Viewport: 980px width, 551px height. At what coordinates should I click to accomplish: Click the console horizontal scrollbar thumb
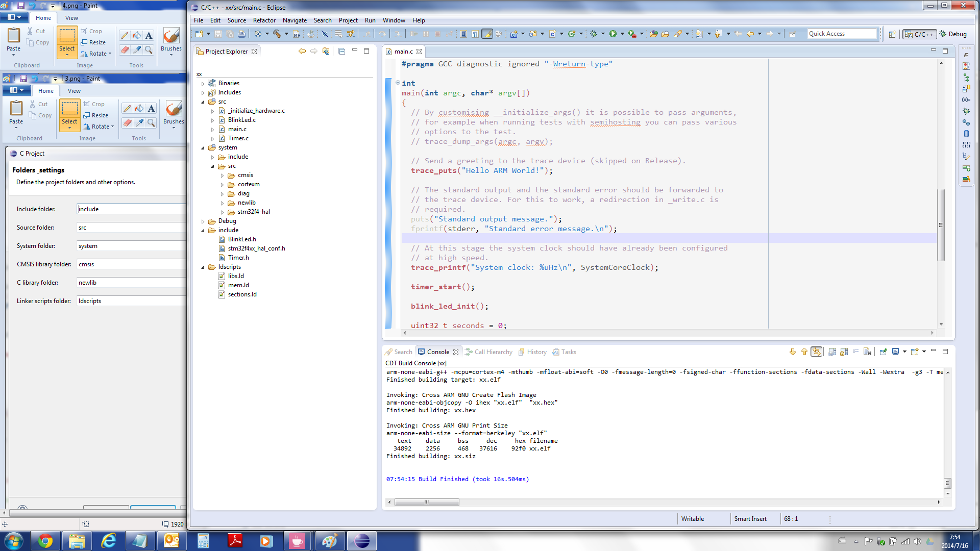coord(427,502)
